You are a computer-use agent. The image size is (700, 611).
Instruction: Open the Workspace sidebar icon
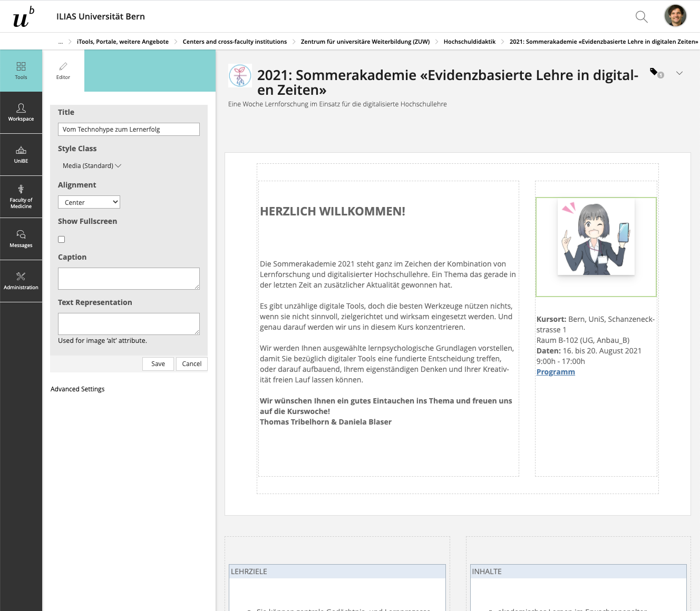[x=21, y=112]
